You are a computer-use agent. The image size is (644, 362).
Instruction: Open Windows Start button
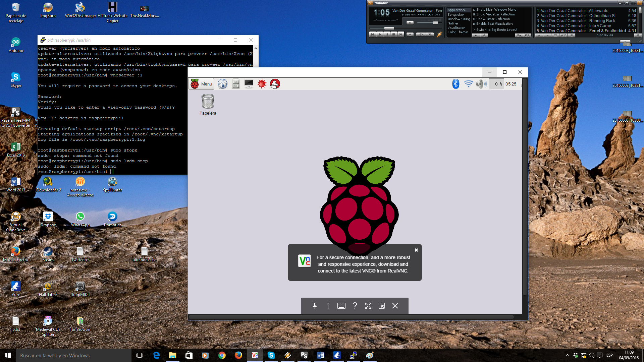[x=8, y=355]
